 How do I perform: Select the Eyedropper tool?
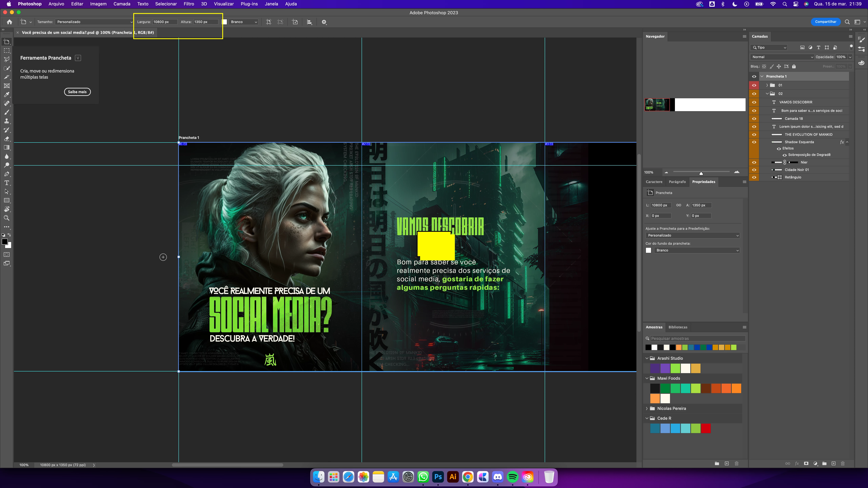pos(6,95)
